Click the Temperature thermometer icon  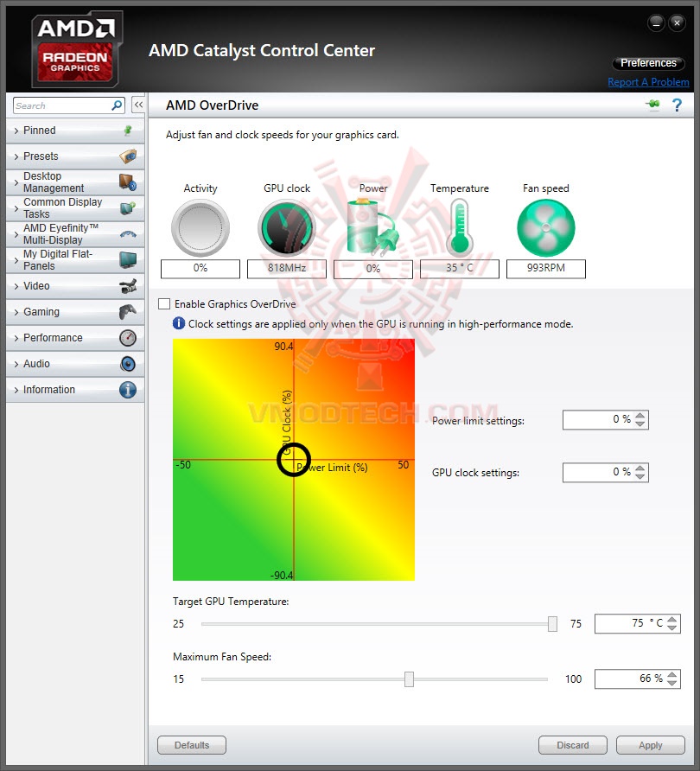459,227
